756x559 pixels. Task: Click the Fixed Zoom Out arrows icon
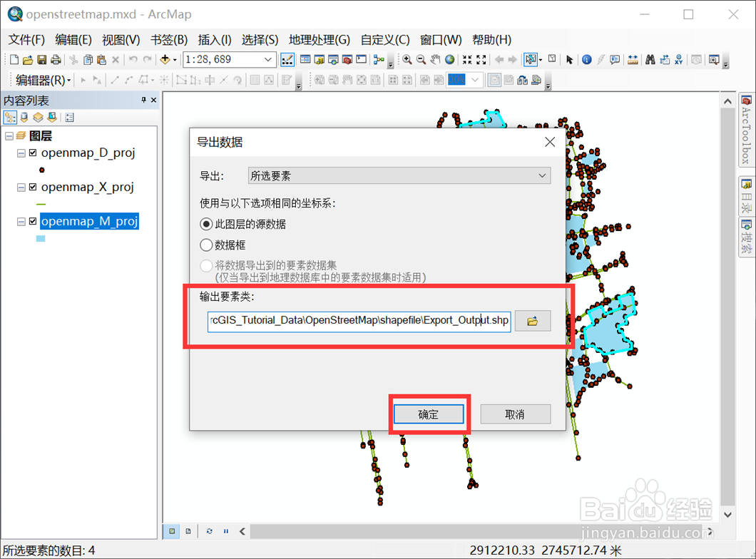tap(481, 59)
